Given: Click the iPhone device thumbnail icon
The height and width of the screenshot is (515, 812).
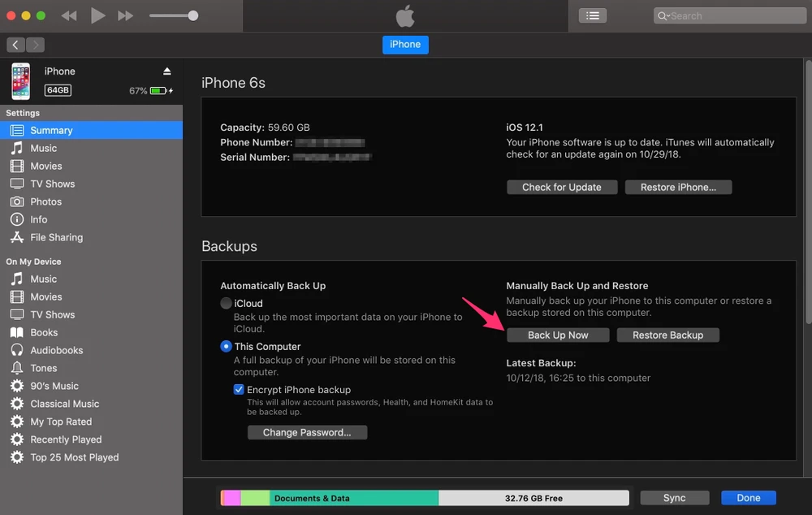Looking at the screenshot, I should pos(21,81).
